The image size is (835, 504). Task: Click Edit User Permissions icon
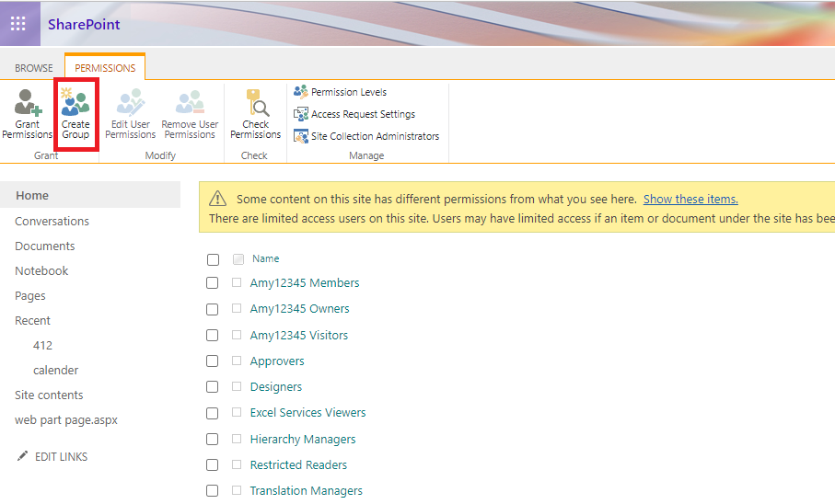tap(131, 102)
